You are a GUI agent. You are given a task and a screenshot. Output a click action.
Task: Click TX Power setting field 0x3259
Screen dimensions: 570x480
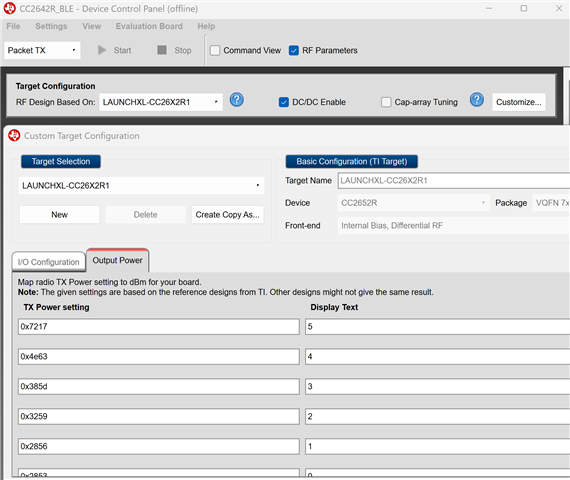[159, 416]
